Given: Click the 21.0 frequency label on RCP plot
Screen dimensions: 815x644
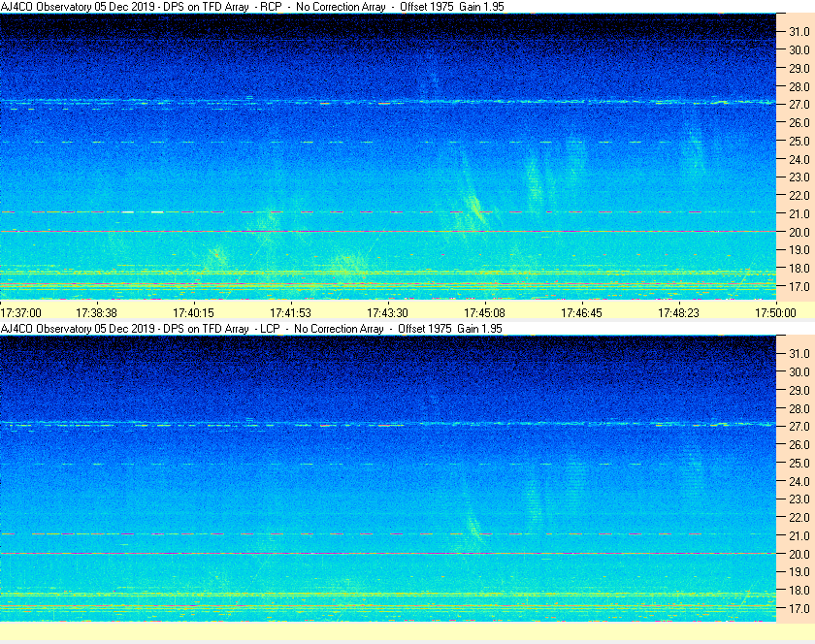Looking at the screenshot, I should coord(799,213).
